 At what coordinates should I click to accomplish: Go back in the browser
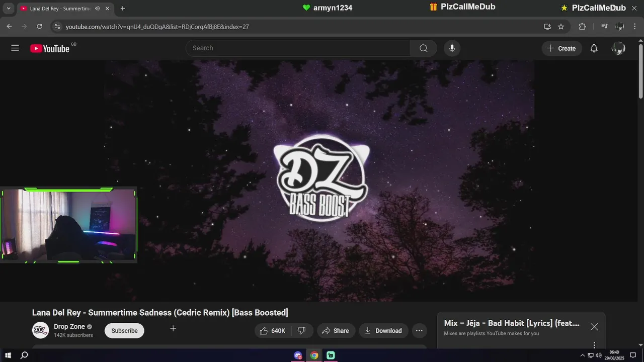9,27
